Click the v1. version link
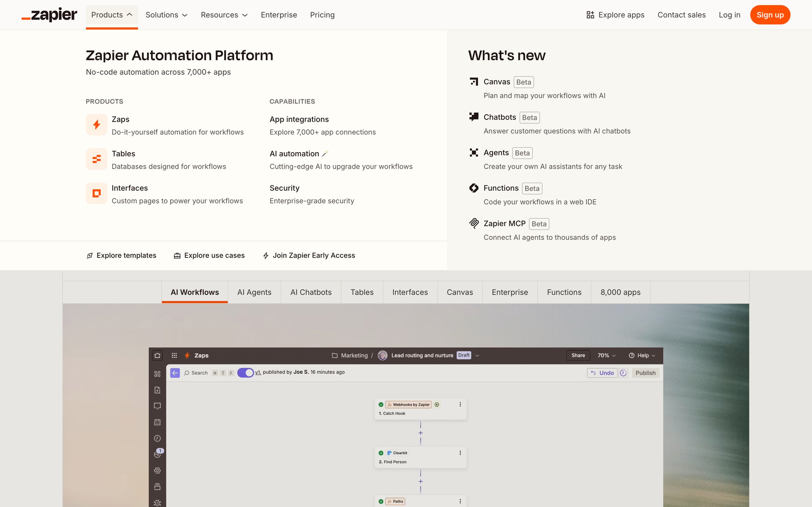The height and width of the screenshot is (507, 812). click(x=258, y=372)
